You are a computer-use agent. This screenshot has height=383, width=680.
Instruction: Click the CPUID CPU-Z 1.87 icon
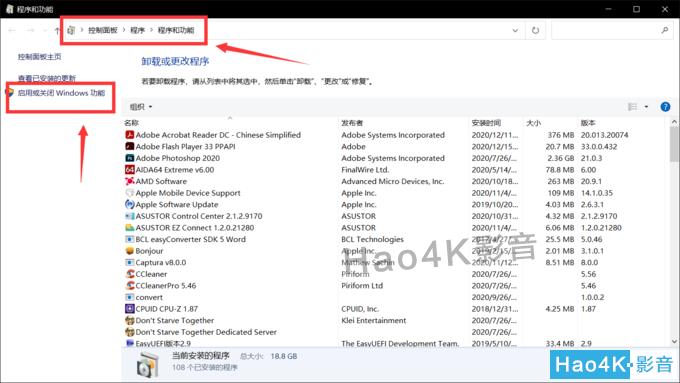tap(129, 309)
